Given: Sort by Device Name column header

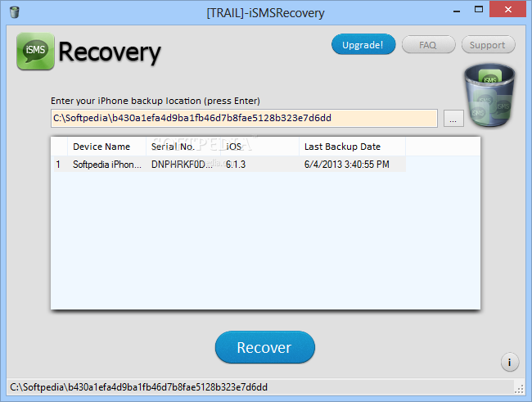Looking at the screenshot, I should pos(106,147).
